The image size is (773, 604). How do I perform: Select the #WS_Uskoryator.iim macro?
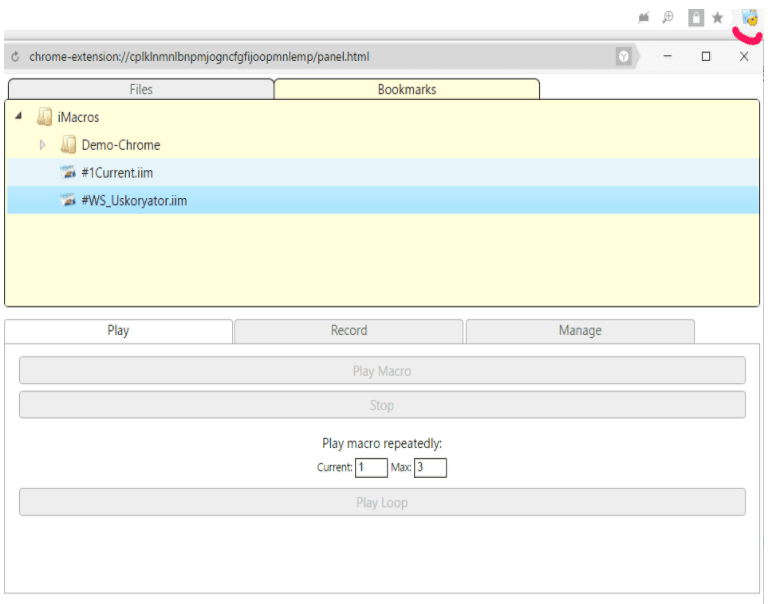point(383,200)
